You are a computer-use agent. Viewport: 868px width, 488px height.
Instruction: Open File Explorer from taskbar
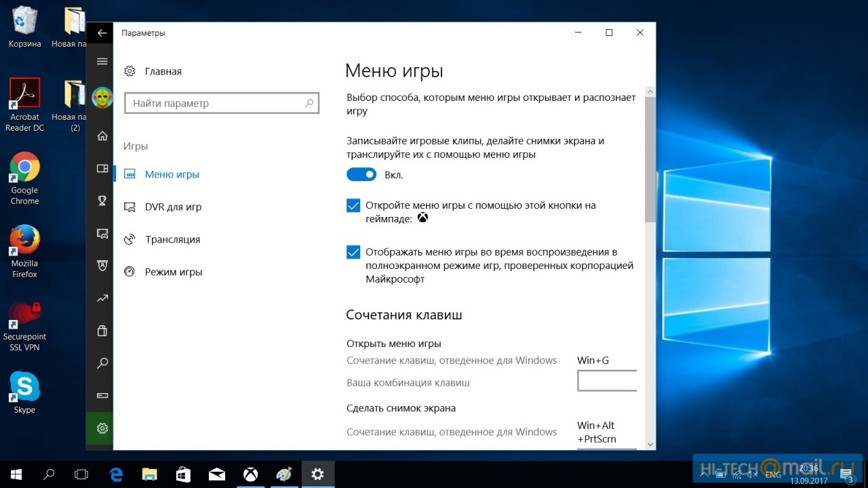(149, 474)
